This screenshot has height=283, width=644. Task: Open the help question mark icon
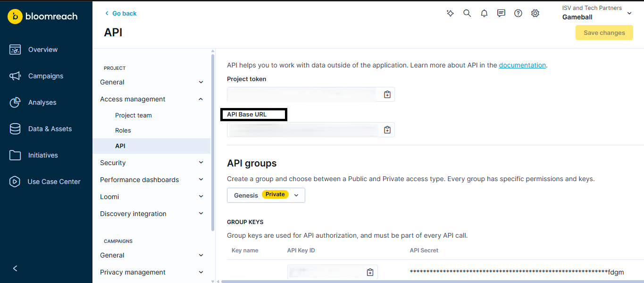pyautogui.click(x=518, y=13)
